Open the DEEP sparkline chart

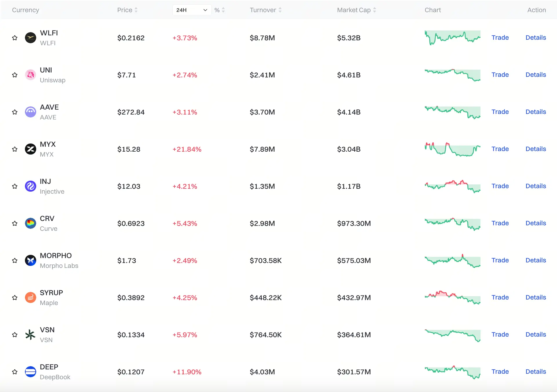(x=452, y=372)
